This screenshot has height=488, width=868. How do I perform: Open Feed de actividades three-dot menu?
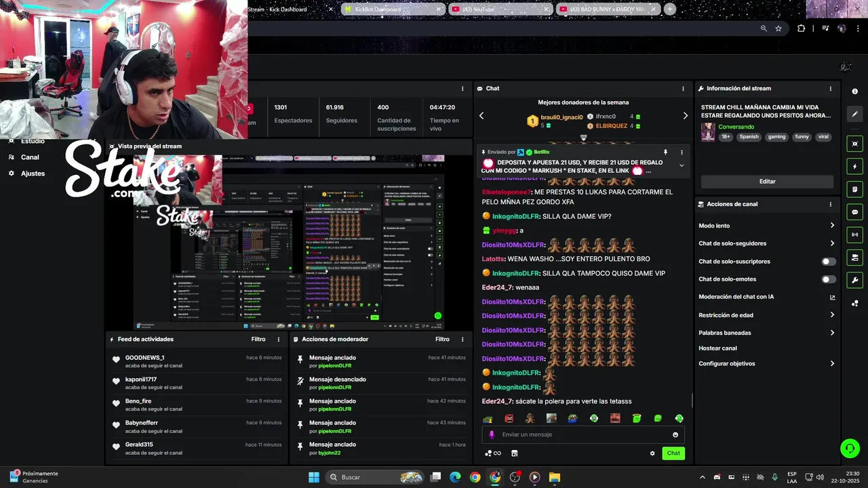click(278, 340)
